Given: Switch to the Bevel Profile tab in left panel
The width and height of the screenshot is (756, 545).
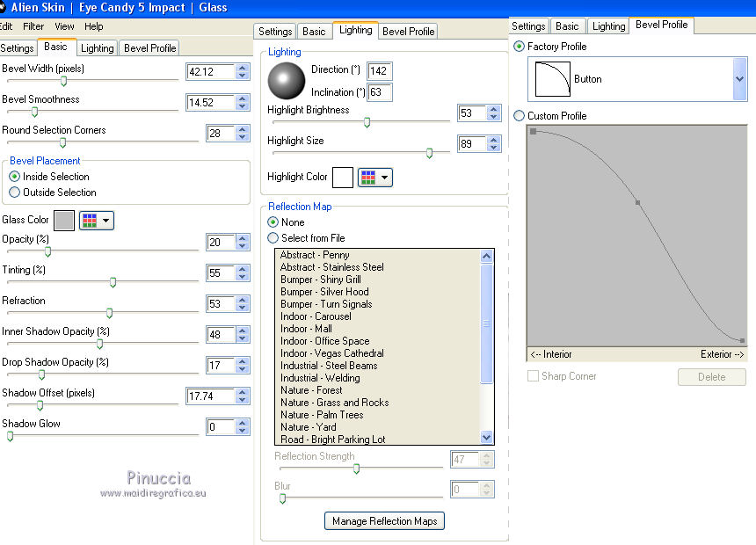Looking at the screenshot, I should tap(149, 48).
